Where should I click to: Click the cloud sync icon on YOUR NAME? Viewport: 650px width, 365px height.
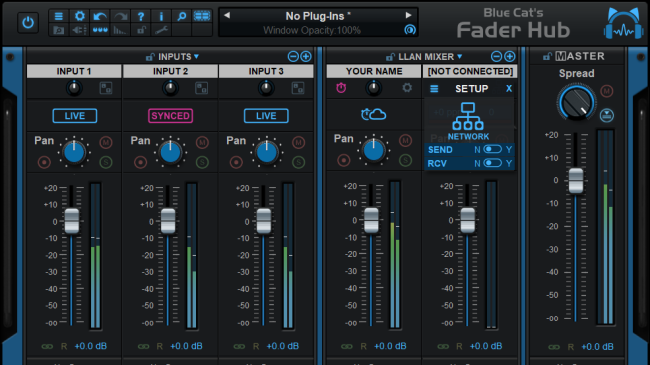click(374, 114)
